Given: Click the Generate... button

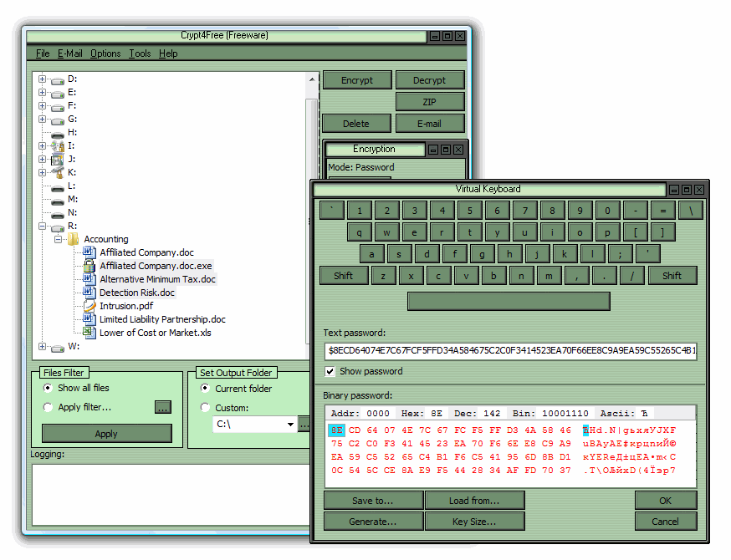Looking at the screenshot, I should click(373, 522).
